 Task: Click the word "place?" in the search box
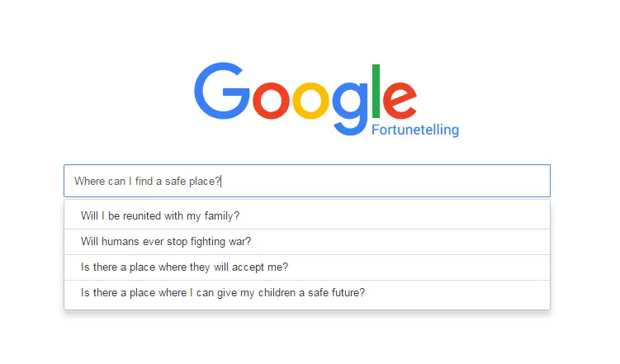(x=205, y=182)
